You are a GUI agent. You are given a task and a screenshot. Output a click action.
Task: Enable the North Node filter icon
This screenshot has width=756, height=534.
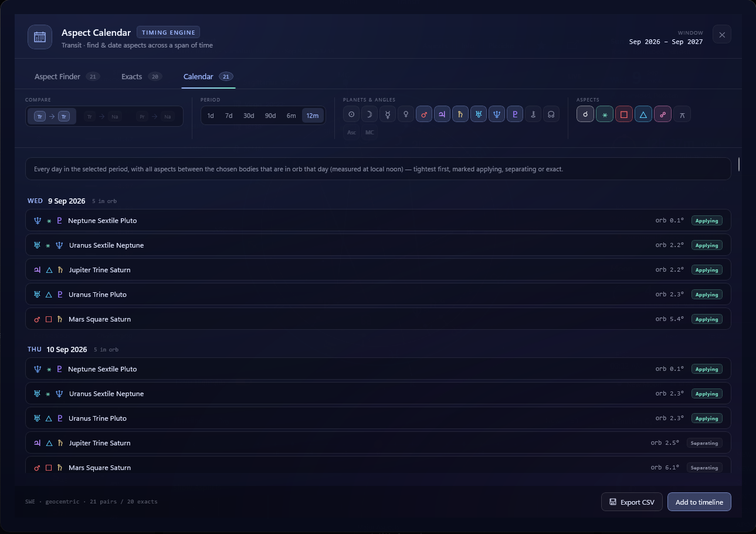click(x=551, y=115)
